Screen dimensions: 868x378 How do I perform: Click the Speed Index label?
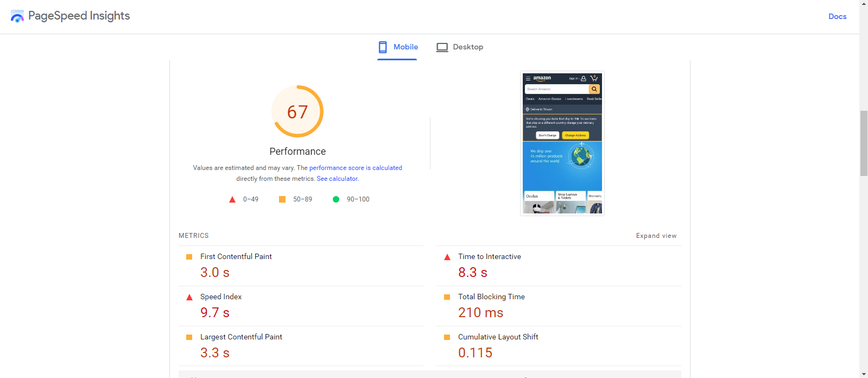pyautogui.click(x=221, y=297)
